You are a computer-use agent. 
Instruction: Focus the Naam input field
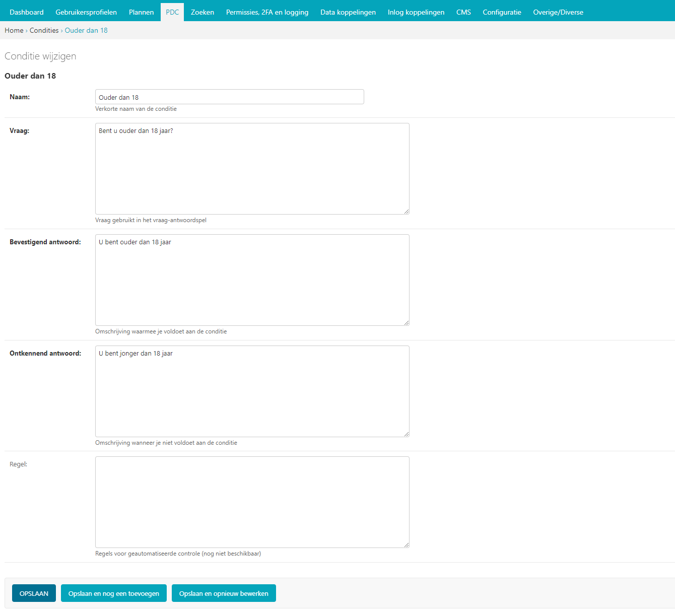(x=229, y=97)
